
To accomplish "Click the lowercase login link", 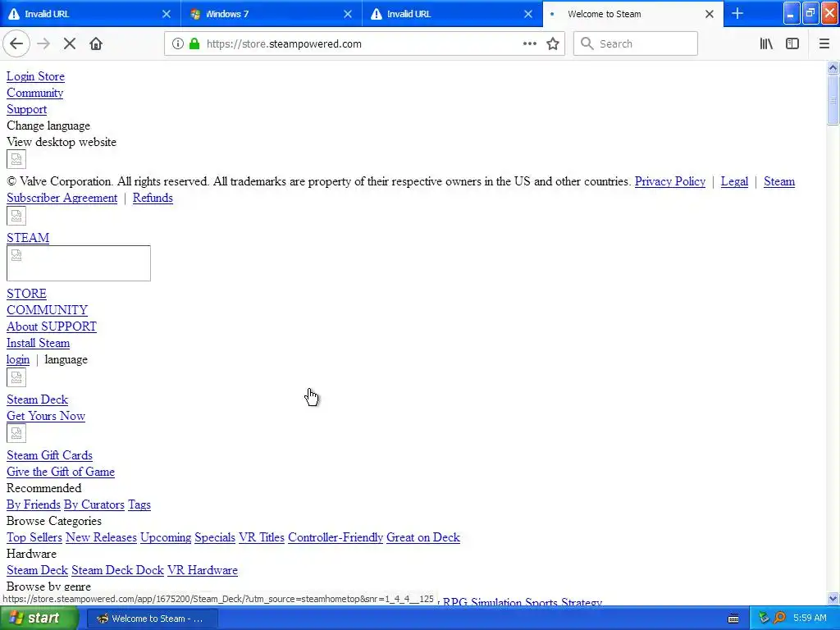I will click(x=18, y=359).
